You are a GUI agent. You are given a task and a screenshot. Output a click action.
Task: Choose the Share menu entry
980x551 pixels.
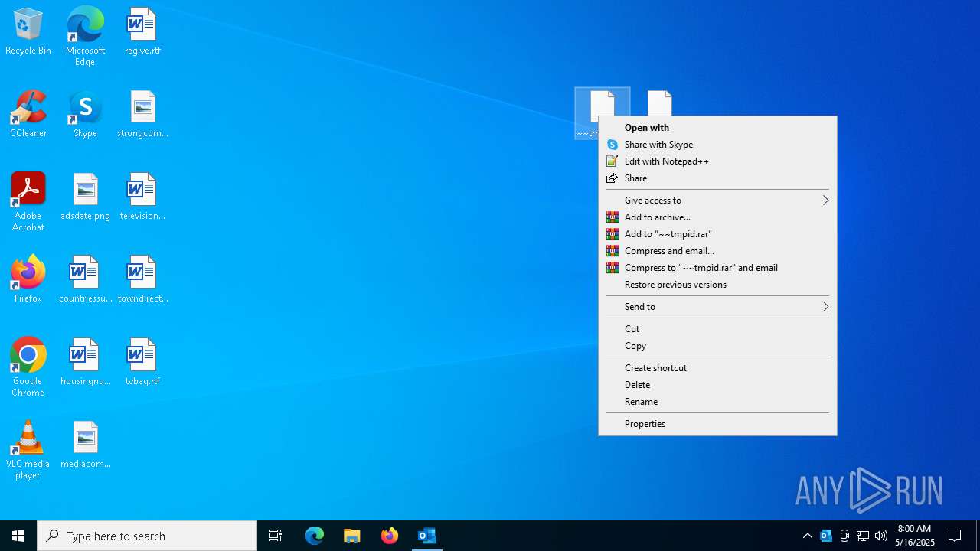click(x=717, y=178)
